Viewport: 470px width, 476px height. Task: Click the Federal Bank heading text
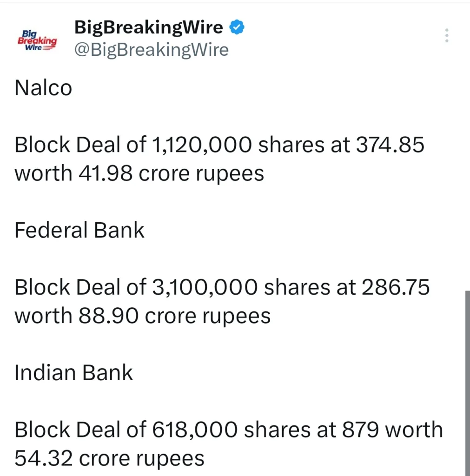click(x=79, y=230)
